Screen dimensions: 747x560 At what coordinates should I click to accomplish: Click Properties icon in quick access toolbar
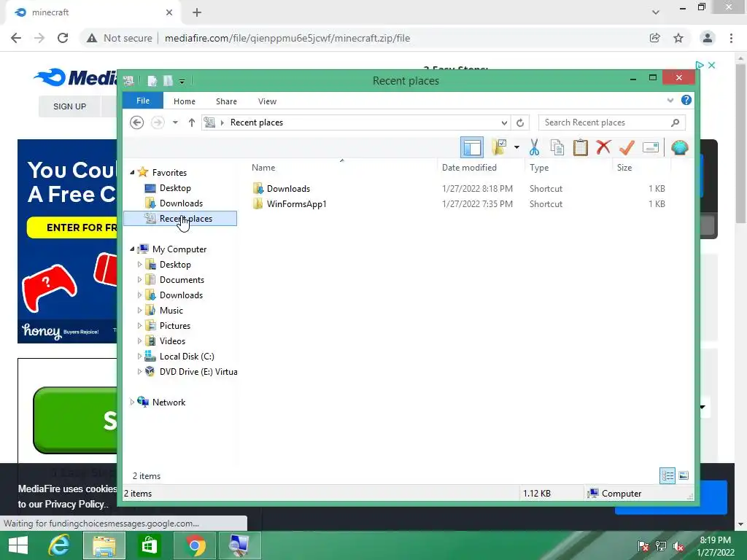152,81
